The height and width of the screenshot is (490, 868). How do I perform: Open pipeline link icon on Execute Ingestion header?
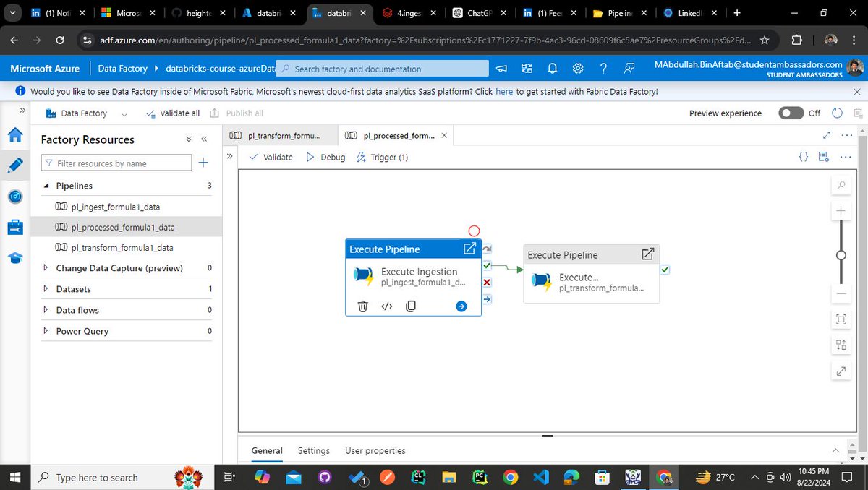click(x=469, y=249)
